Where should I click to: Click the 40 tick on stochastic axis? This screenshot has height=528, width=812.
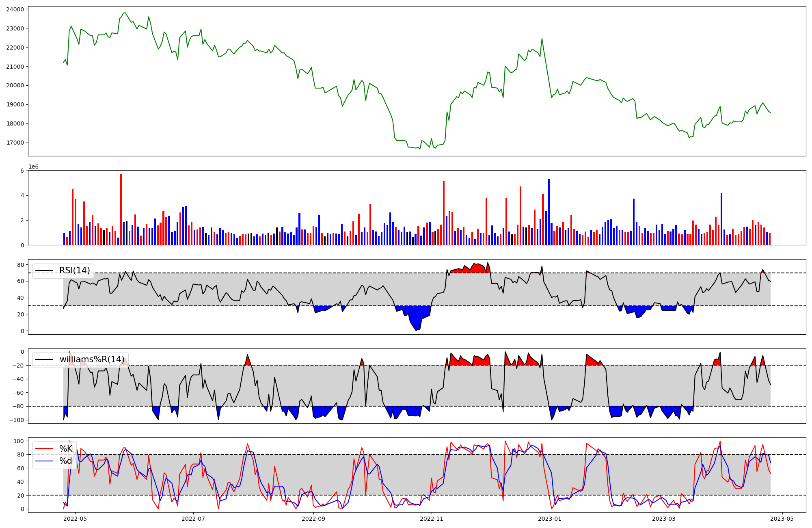[x=21, y=482]
